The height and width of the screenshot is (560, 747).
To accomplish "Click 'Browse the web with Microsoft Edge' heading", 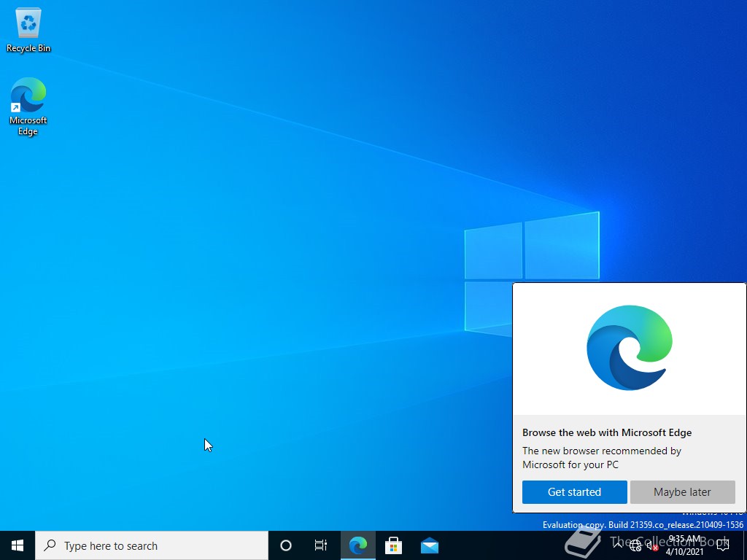I will coord(607,432).
